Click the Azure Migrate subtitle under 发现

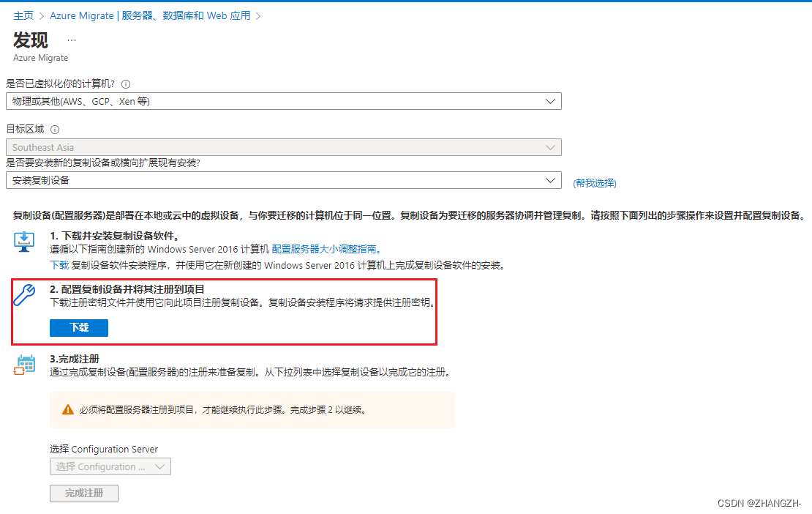[40, 58]
